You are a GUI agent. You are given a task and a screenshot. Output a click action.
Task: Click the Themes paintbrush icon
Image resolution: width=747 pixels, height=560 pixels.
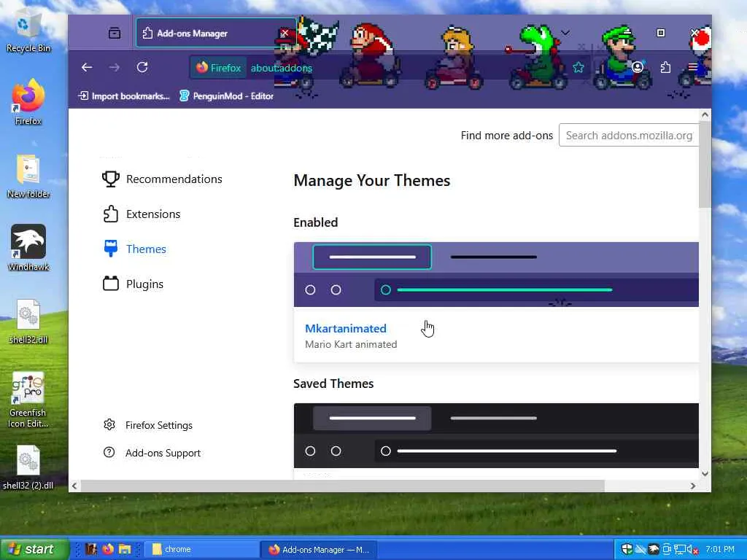(x=111, y=249)
